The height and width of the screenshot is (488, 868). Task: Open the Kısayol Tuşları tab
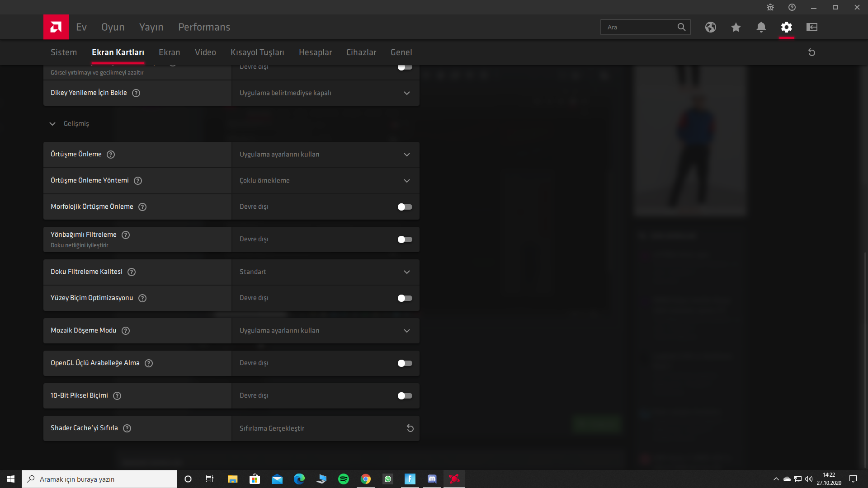coord(257,52)
